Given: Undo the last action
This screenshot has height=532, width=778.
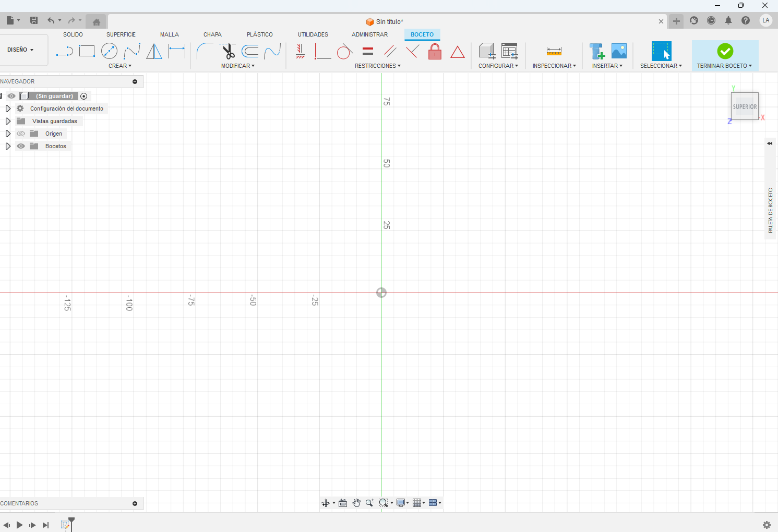Looking at the screenshot, I should 51,20.
